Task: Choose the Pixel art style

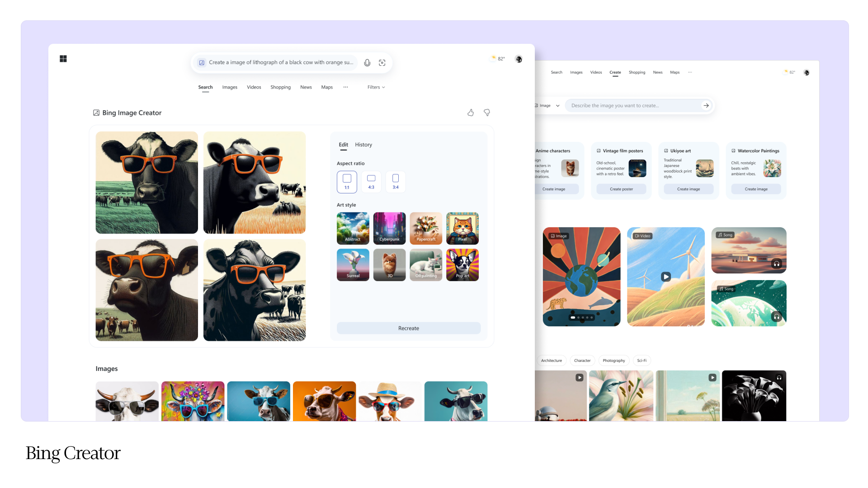Action: point(462,228)
